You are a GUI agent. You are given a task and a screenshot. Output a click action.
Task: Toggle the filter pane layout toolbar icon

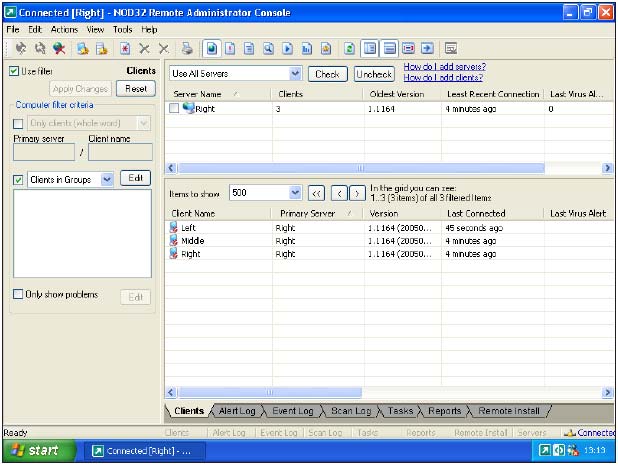[370, 48]
